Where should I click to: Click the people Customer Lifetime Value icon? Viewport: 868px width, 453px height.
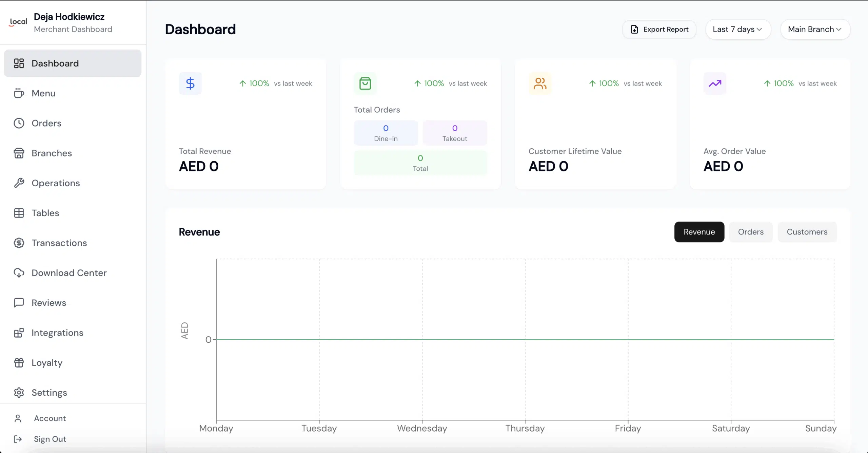coord(540,83)
